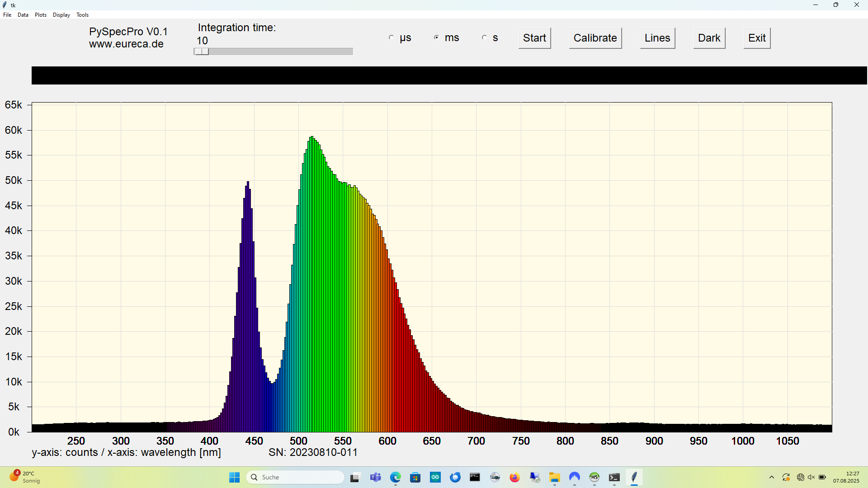Open the terminal icon left of feather
Viewport: 868px width, 488px height.
click(614, 477)
